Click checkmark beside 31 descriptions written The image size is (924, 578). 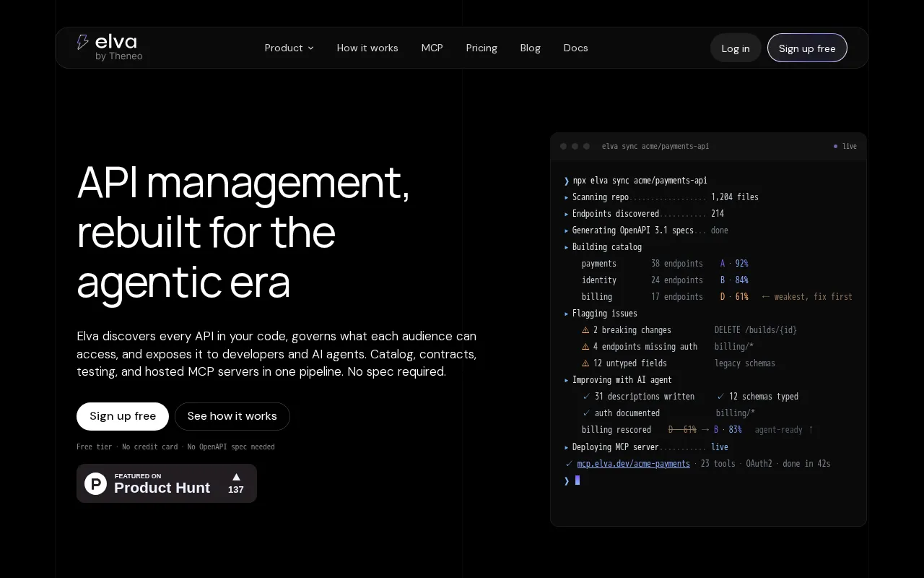click(x=586, y=397)
